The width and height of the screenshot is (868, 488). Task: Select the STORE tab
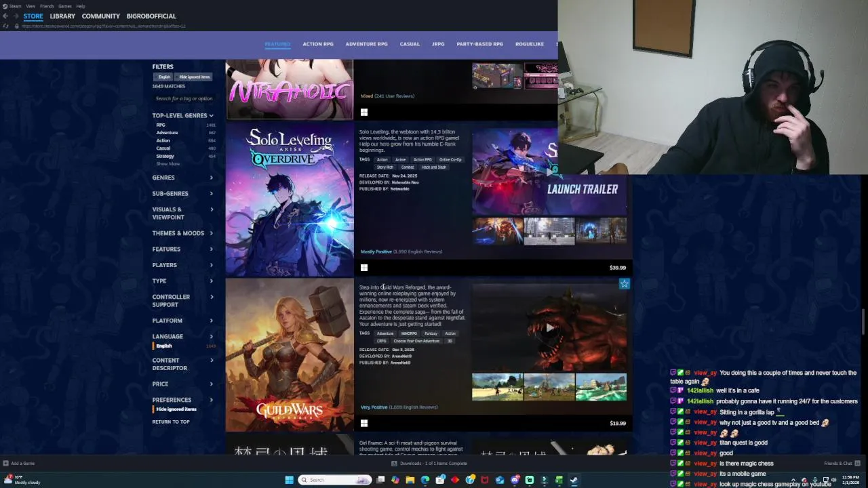(x=33, y=16)
